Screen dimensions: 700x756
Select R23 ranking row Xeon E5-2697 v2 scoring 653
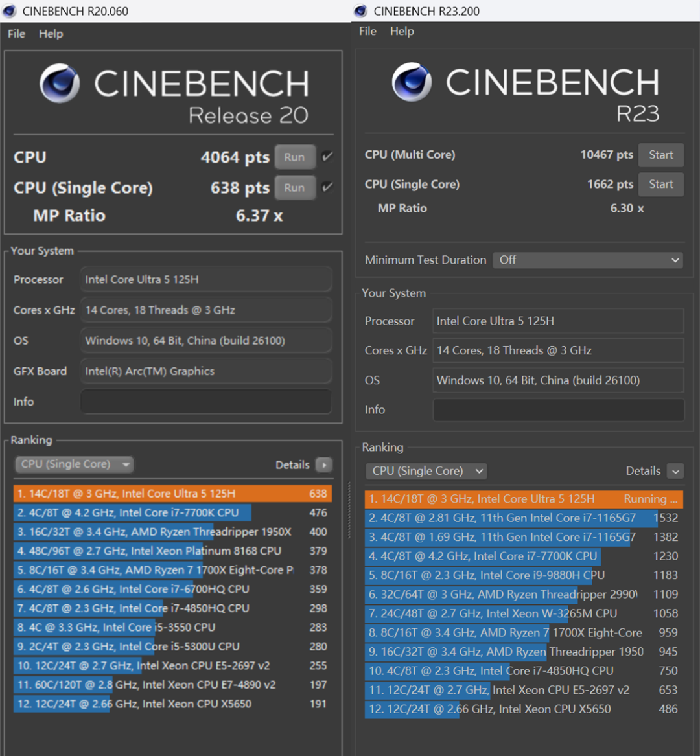[x=524, y=690]
